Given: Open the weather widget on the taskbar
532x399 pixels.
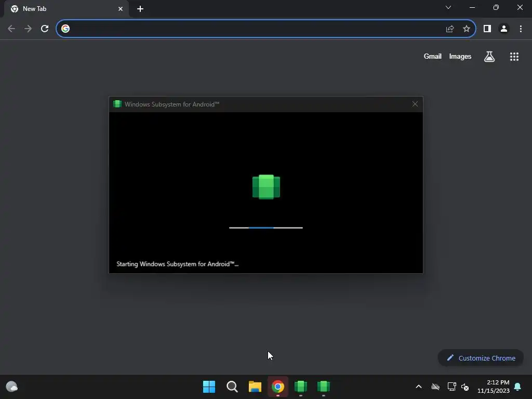Looking at the screenshot, I should click(12, 387).
